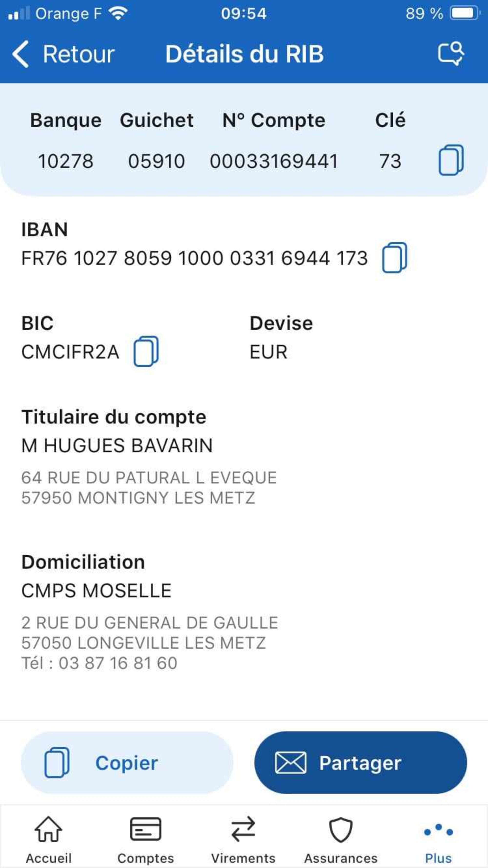Image resolution: width=488 pixels, height=868 pixels.
Task: Copy the BIC code CMCIFR2A
Action: tap(146, 351)
